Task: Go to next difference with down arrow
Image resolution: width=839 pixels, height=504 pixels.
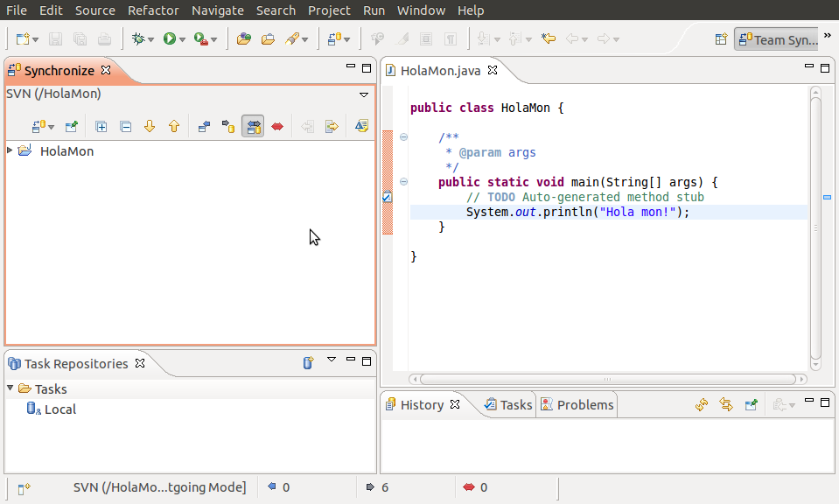Action: tap(150, 127)
